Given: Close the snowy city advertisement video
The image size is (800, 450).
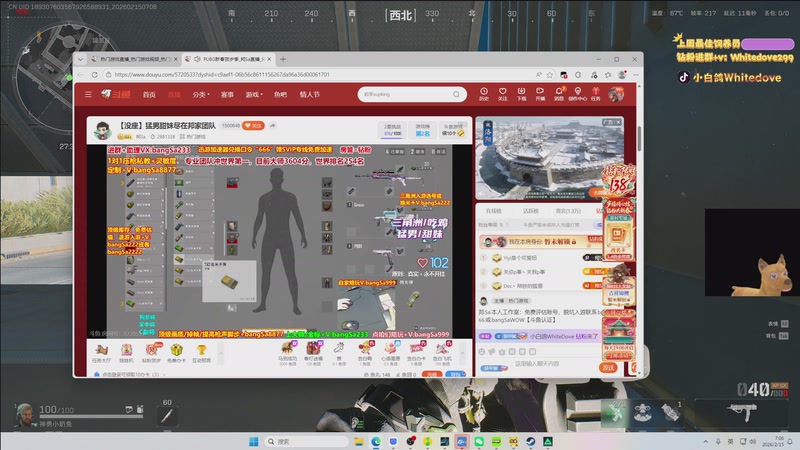Looking at the screenshot, I should click(618, 122).
